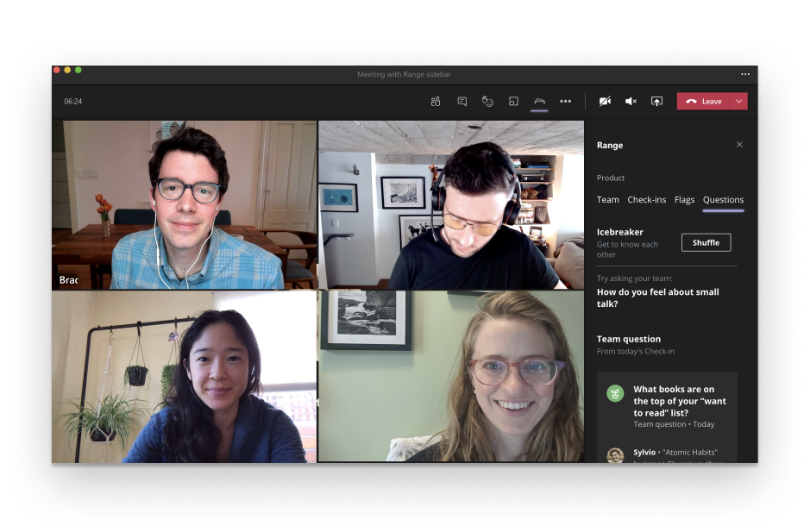Leave the meeting with the red button
810x532 pixels.
(704, 101)
